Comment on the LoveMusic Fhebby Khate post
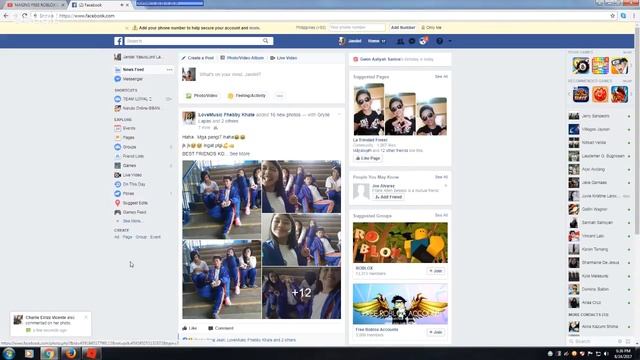This screenshot has width=640, height=360. [221, 328]
